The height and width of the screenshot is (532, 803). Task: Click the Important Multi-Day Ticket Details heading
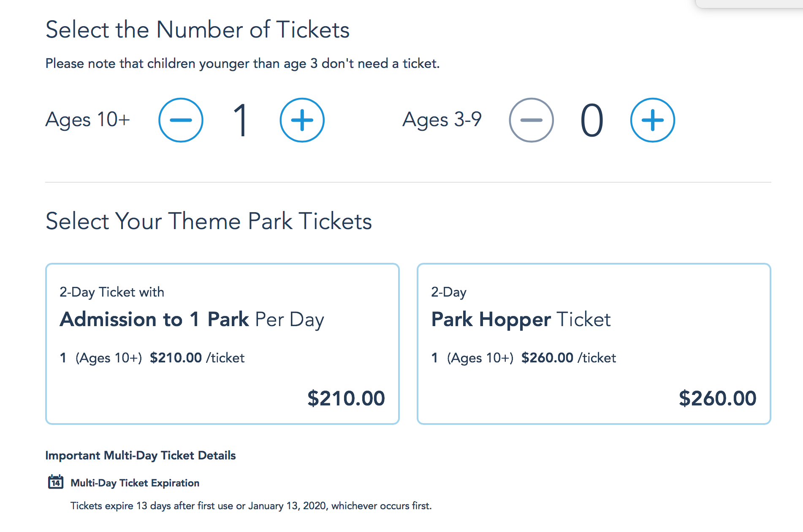(x=141, y=456)
